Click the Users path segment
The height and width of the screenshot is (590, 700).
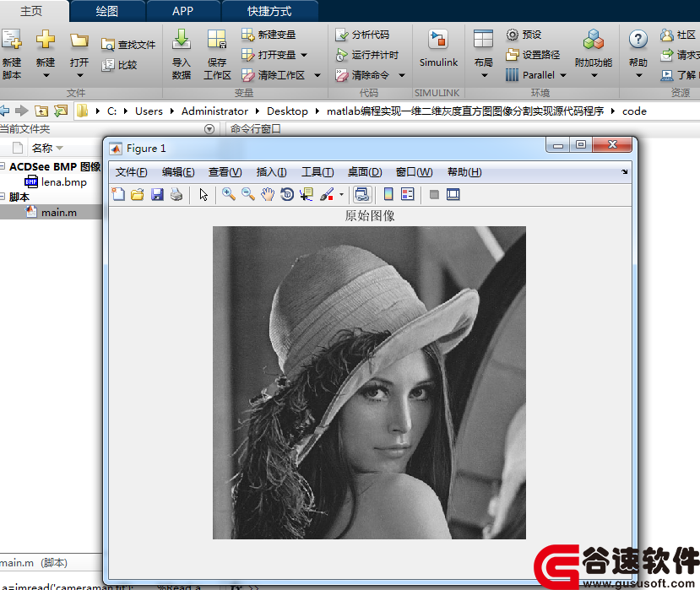(x=149, y=111)
